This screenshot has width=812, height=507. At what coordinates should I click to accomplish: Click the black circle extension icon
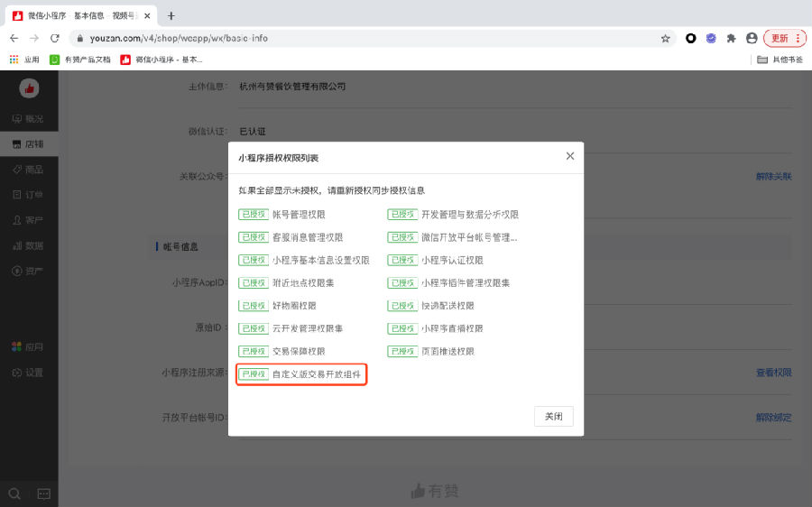tap(691, 38)
